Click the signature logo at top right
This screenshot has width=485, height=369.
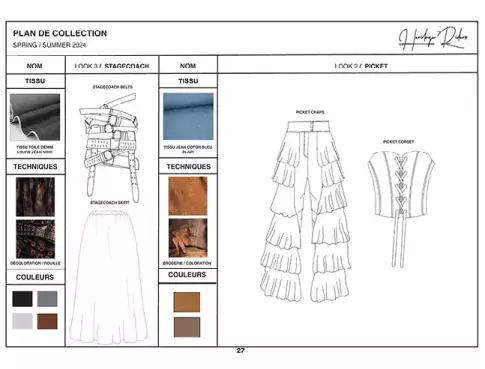pyautogui.click(x=433, y=38)
